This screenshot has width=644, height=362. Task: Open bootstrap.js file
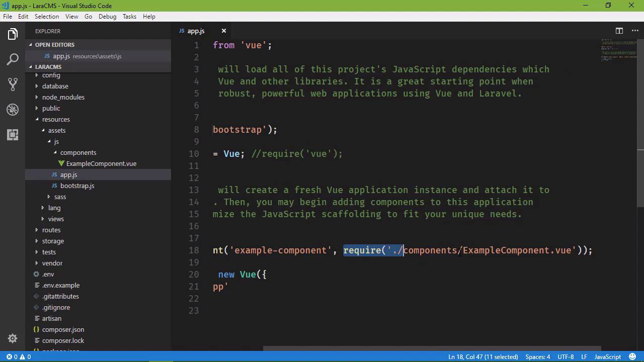pyautogui.click(x=98, y=186)
